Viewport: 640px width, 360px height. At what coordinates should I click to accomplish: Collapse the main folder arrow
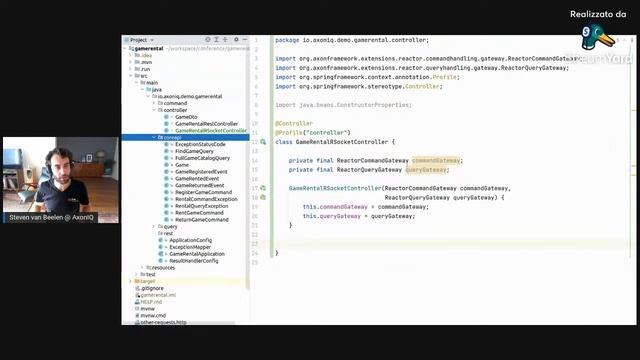pos(136,82)
